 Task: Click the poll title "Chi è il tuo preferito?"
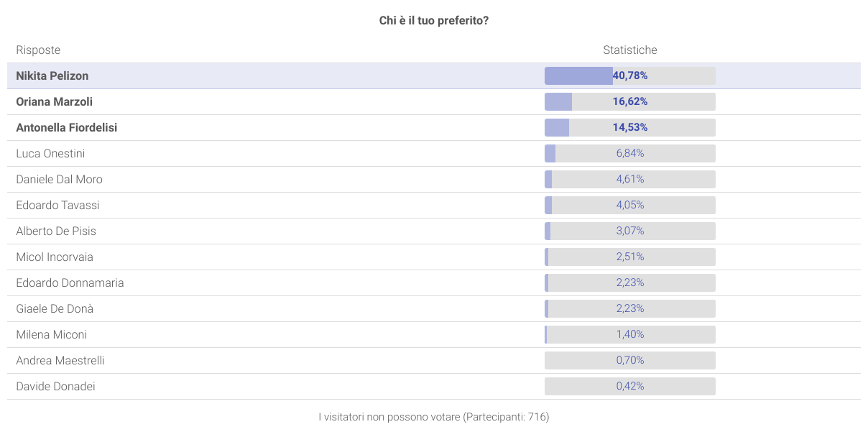[434, 21]
